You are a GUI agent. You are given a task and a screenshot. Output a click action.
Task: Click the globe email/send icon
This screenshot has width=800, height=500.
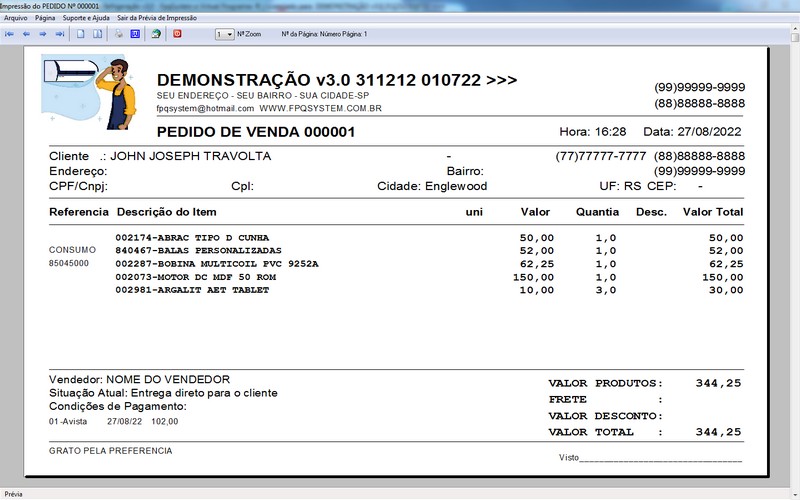[x=156, y=34]
